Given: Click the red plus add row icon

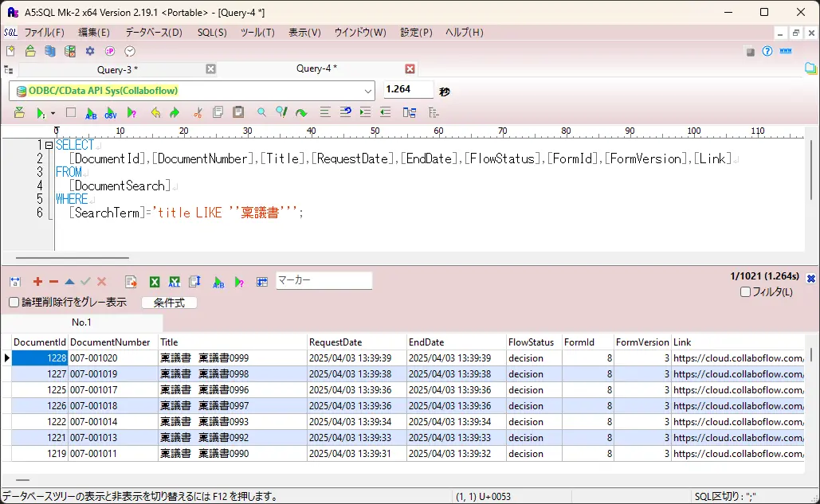Looking at the screenshot, I should pos(37,282).
